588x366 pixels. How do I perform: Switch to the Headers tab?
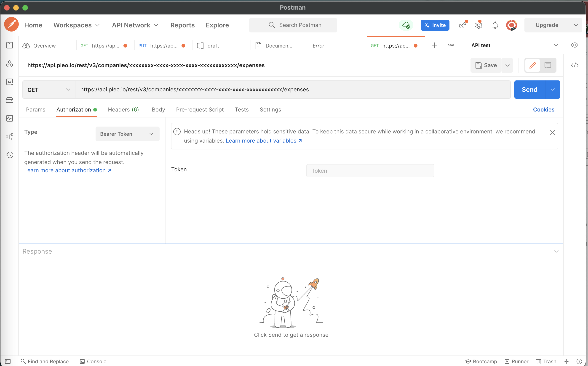[123, 110]
